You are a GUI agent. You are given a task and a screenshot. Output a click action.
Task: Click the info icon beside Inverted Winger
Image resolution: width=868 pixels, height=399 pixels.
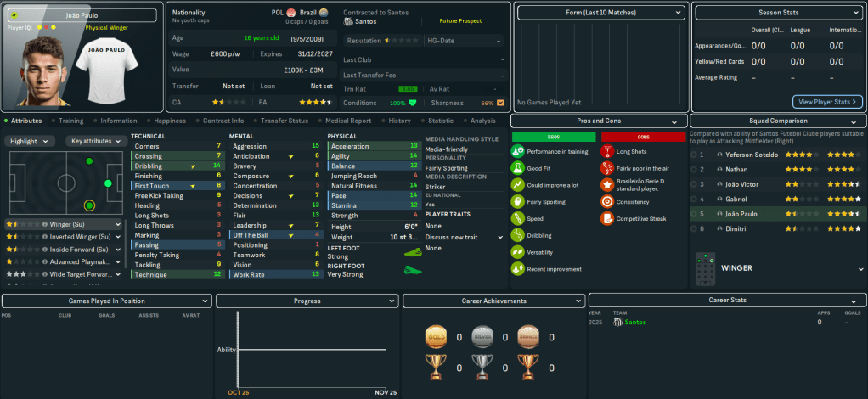pyautogui.click(x=44, y=237)
